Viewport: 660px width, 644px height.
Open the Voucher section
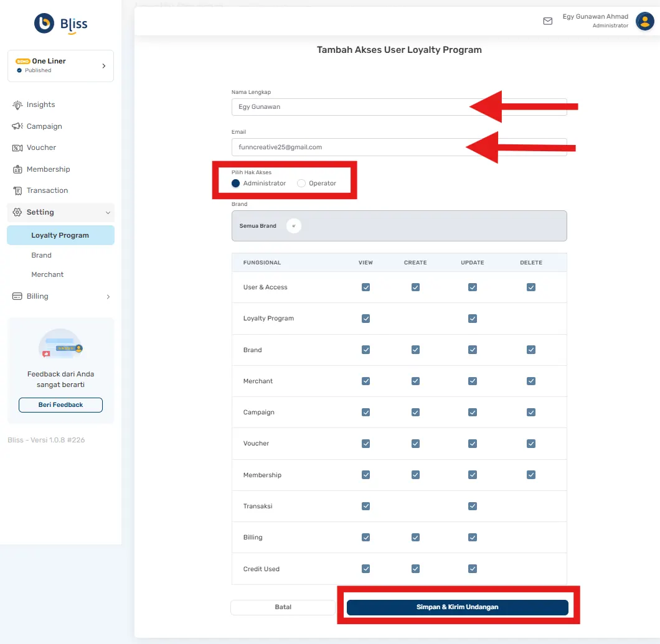coord(18,147)
